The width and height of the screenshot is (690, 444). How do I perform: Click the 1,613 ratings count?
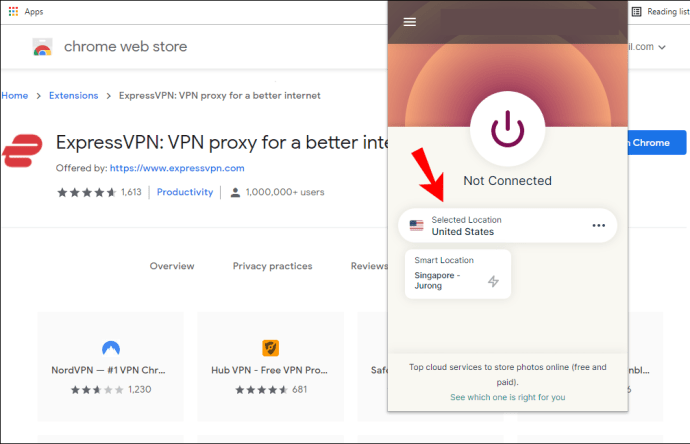pos(131,192)
